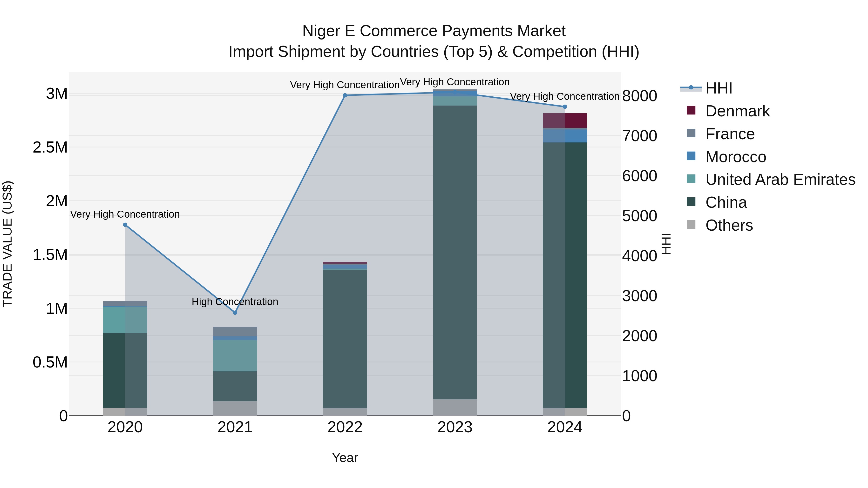
Task: Click the 1.5M tick on trade value axis
Action: [50, 255]
